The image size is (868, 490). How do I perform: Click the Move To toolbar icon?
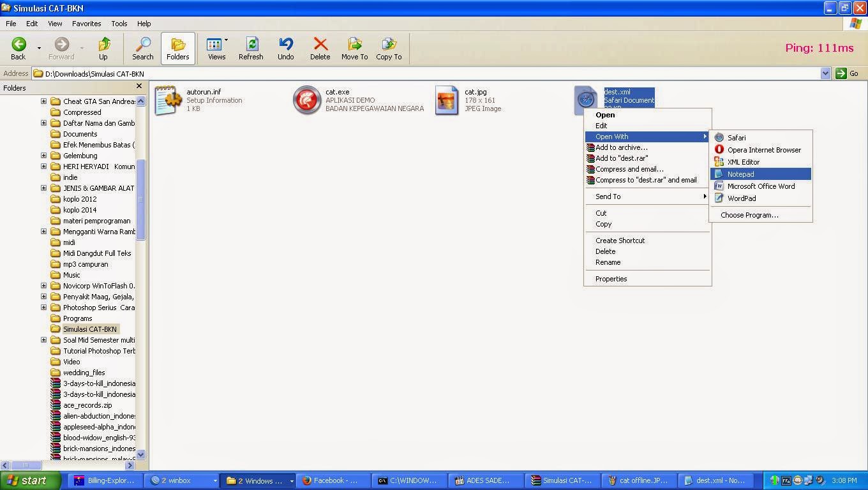pos(354,48)
